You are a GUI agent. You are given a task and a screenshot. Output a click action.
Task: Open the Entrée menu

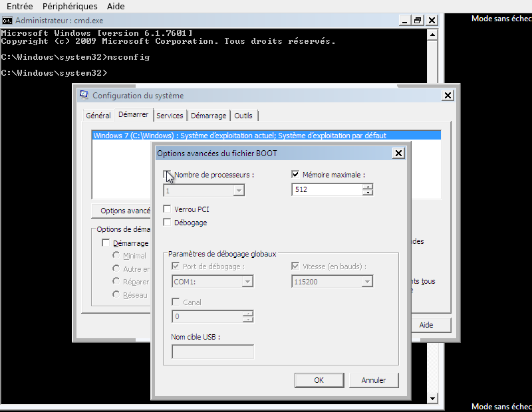tap(19, 6)
